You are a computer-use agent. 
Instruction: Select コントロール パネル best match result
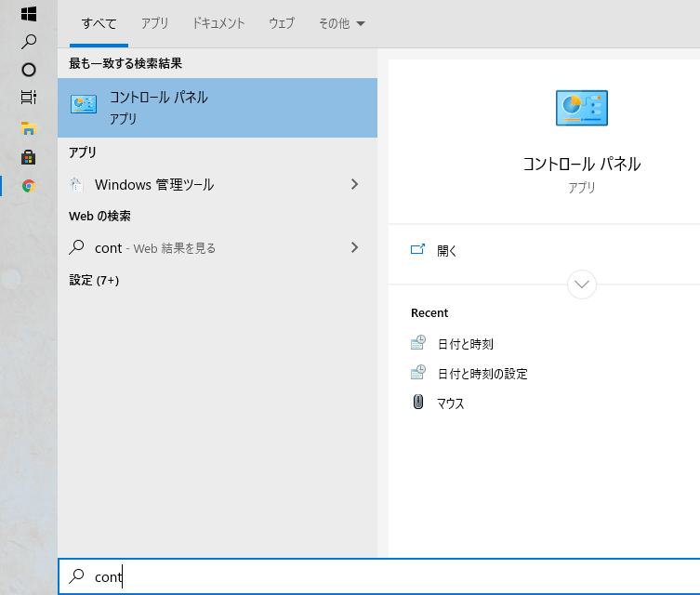(x=218, y=108)
